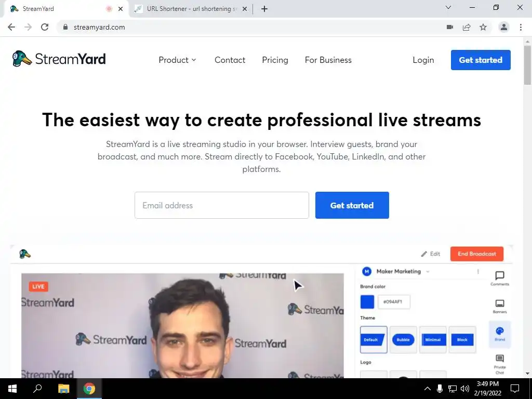Open the Windows Start menu
The width and height of the screenshot is (532, 399).
(12, 389)
